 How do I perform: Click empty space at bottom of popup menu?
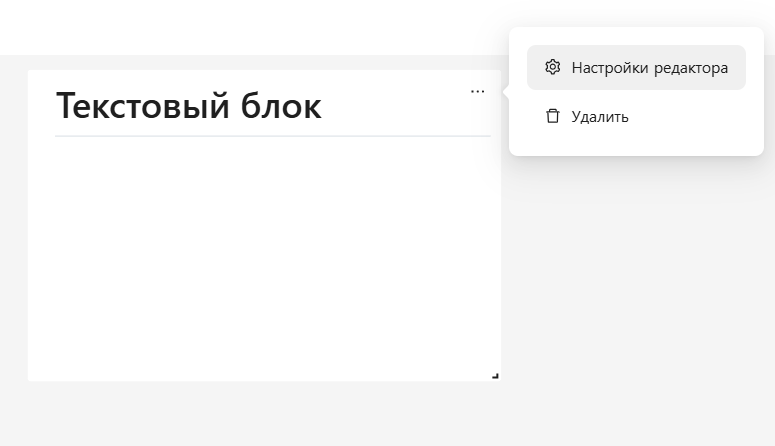[636, 146]
